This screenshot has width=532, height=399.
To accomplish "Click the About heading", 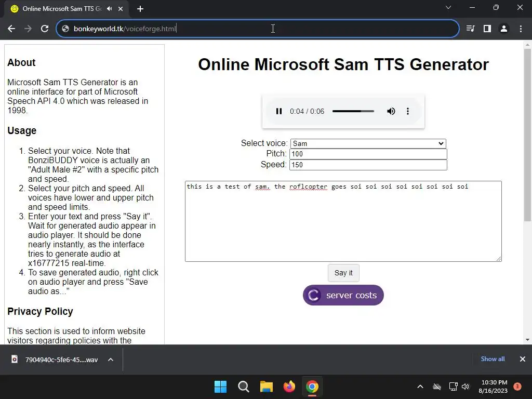I will (21, 62).
